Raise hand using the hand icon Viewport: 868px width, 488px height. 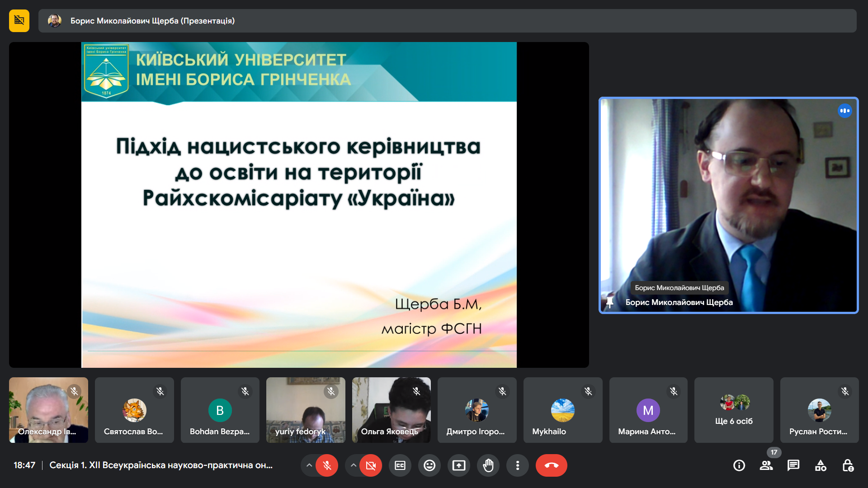pyautogui.click(x=488, y=465)
